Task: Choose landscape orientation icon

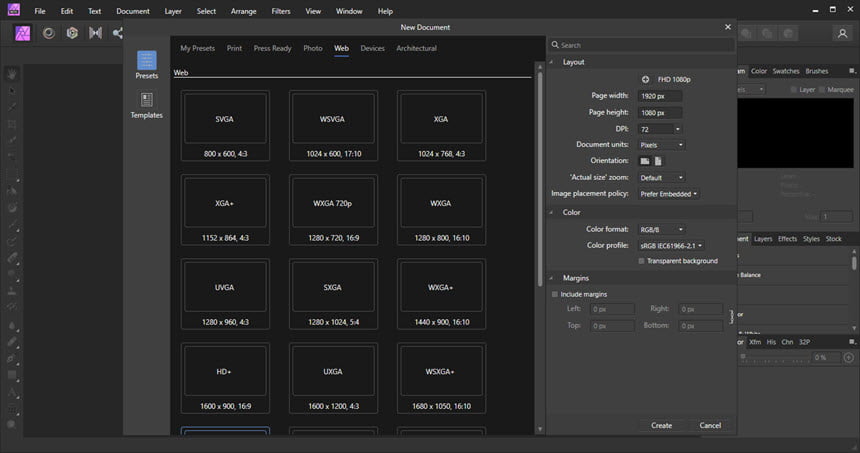Action: tap(645, 161)
